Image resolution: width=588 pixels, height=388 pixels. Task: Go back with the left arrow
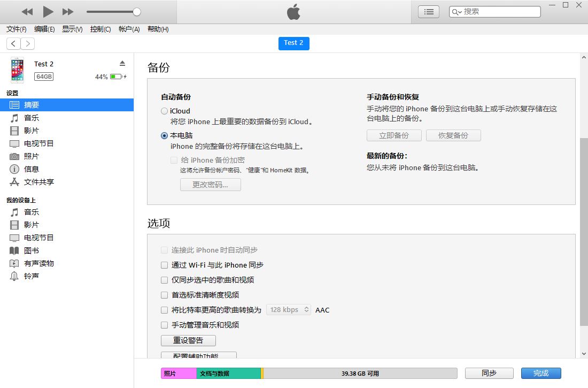point(13,43)
